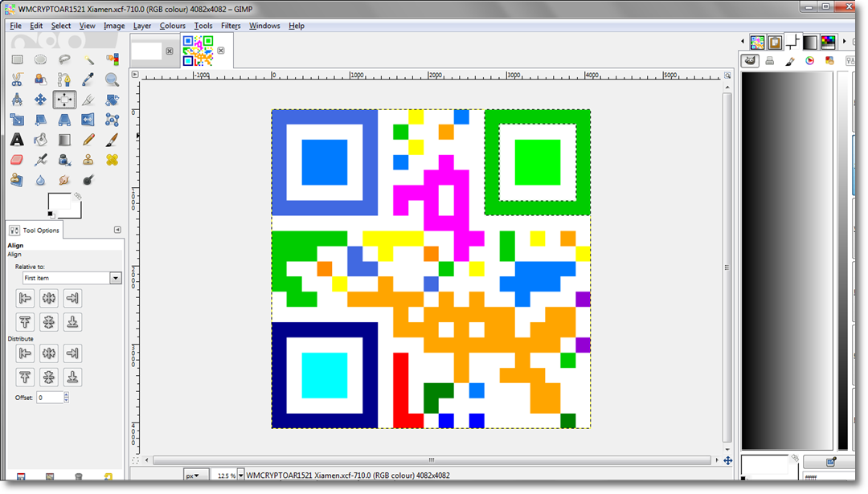868x494 pixels.
Task: Select the Alignment tool
Action: tap(64, 100)
